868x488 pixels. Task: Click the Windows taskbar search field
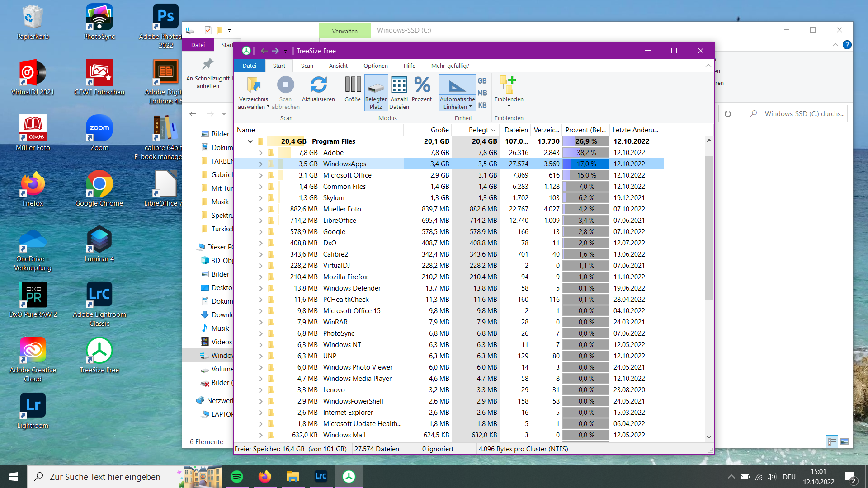(x=105, y=477)
